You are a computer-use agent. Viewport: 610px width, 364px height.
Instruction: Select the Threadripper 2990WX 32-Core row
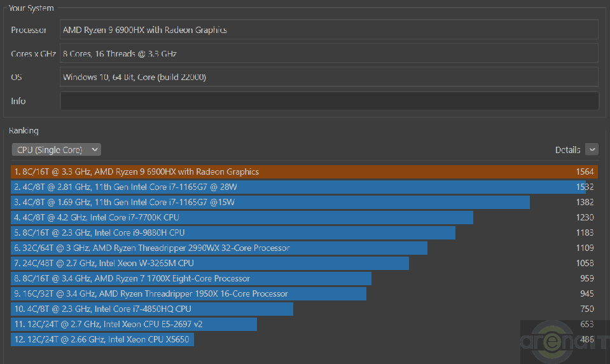219,248
